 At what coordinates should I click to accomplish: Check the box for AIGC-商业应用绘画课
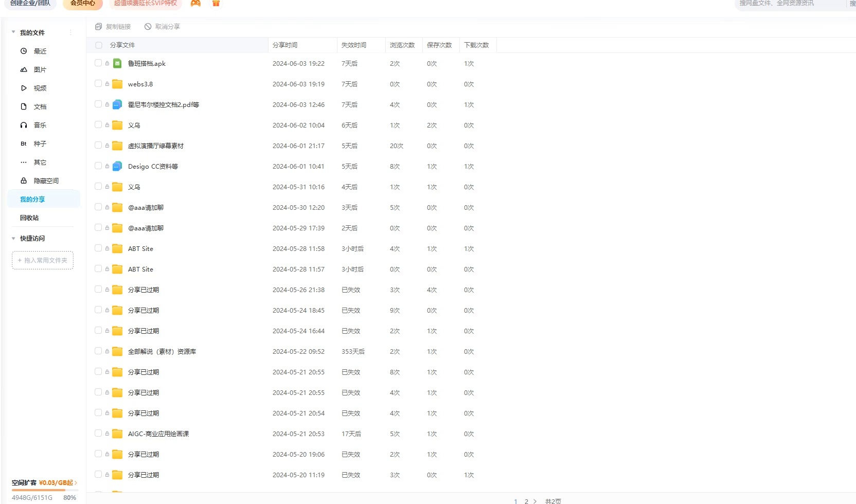click(98, 433)
